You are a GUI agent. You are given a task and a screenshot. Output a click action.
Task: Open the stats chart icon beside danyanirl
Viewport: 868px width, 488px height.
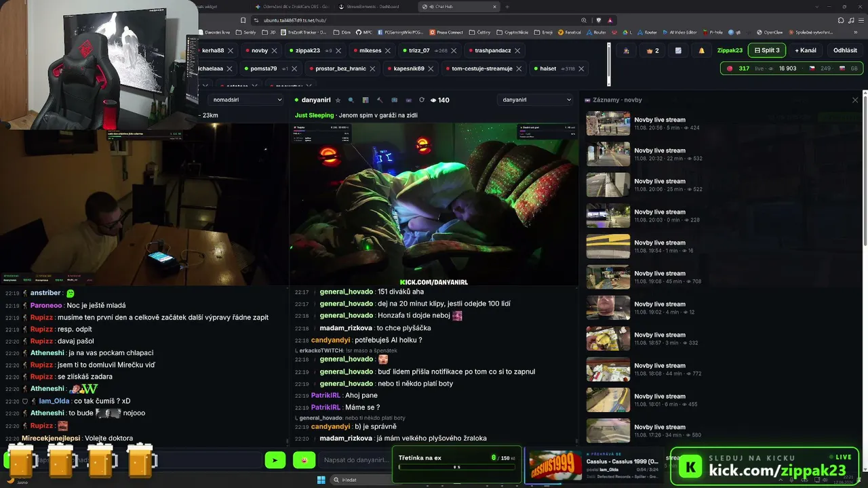pyautogui.click(x=366, y=100)
